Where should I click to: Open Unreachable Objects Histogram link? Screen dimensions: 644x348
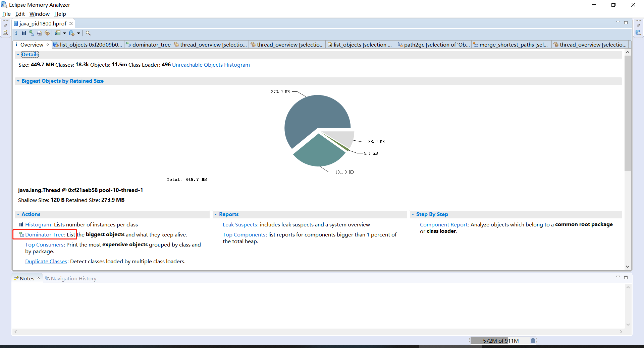coord(211,65)
